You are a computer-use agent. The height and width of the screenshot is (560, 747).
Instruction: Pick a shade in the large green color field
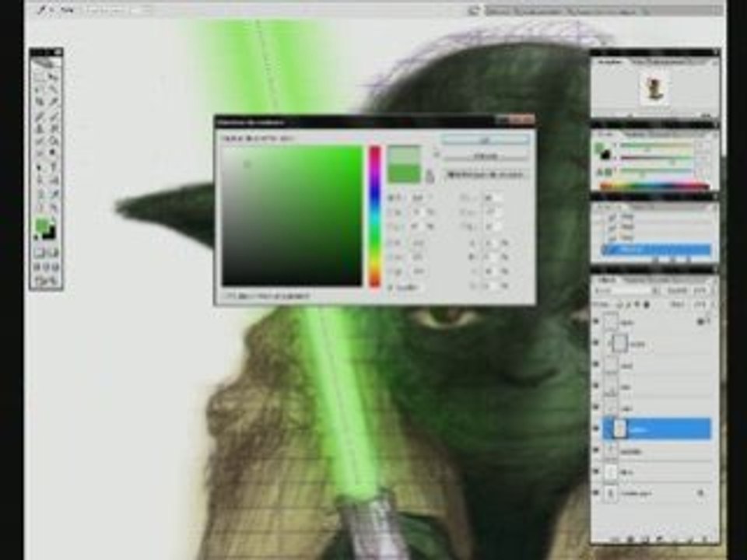[292, 215]
